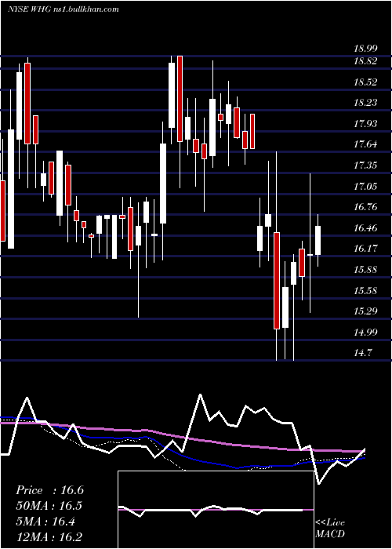
Task: Click the 18.99 price axis label
Action: pos(365,49)
